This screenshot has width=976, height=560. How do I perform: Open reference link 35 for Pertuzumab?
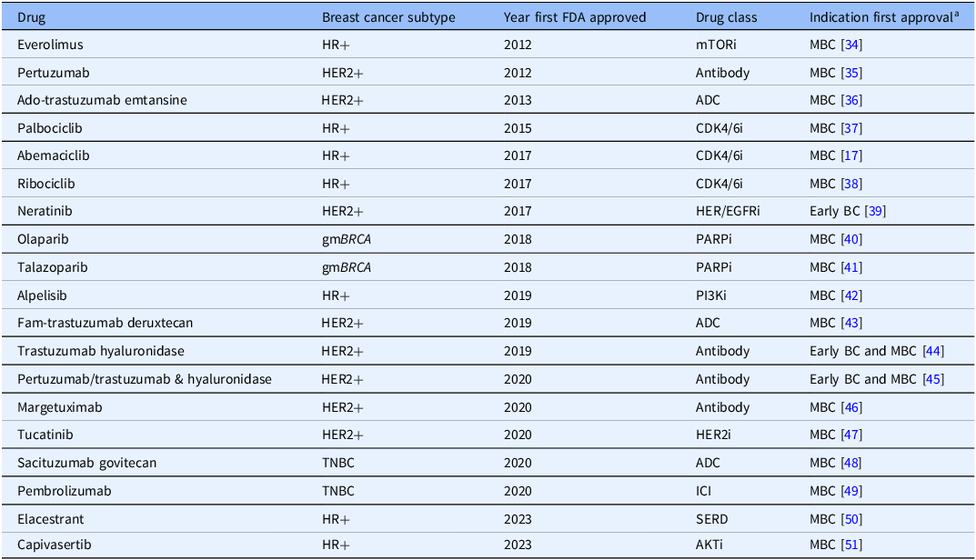(851, 73)
